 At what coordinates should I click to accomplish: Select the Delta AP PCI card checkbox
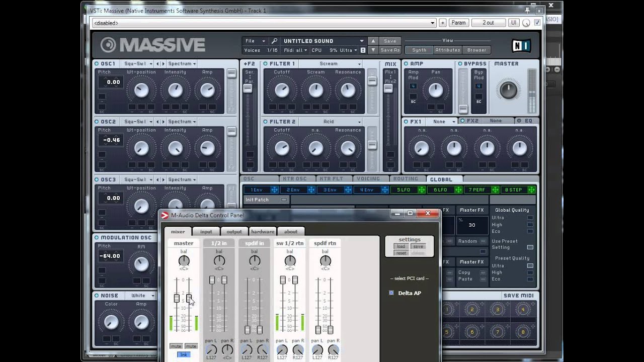(391, 293)
